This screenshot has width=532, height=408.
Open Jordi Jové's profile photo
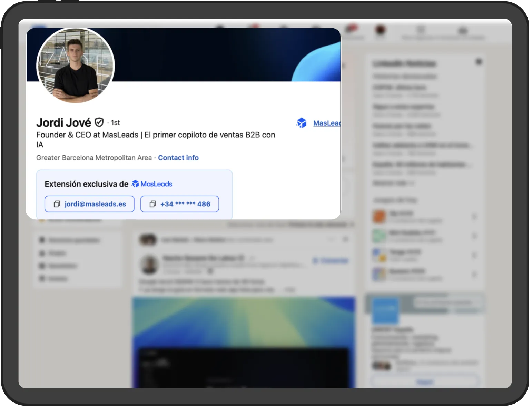pyautogui.click(x=76, y=66)
